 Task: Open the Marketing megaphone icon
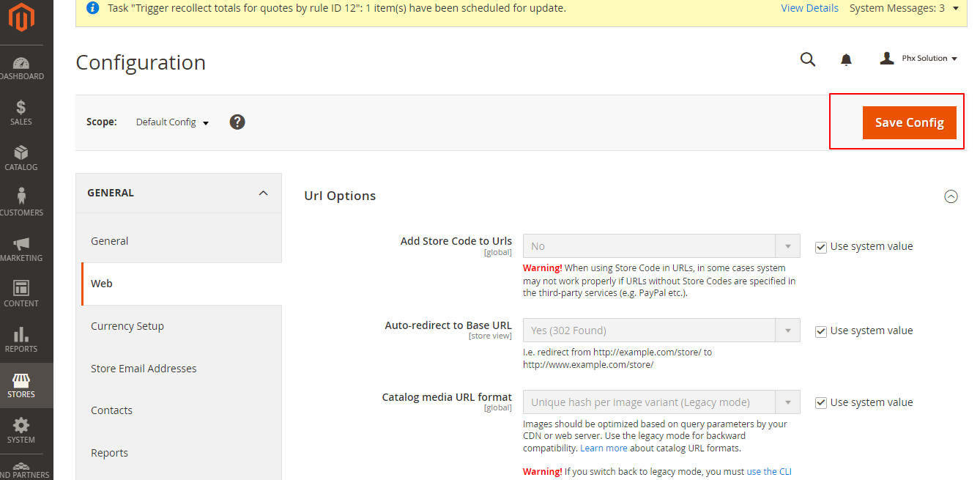[x=21, y=244]
